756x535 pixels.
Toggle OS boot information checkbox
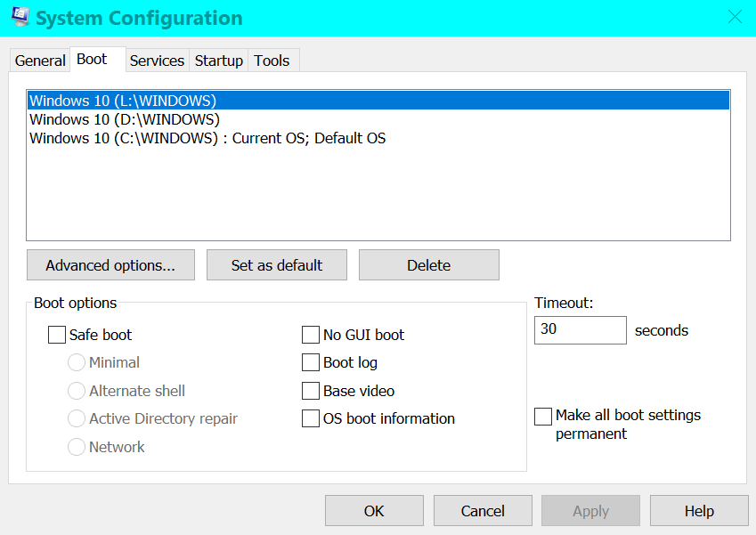[x=311, y=418]
